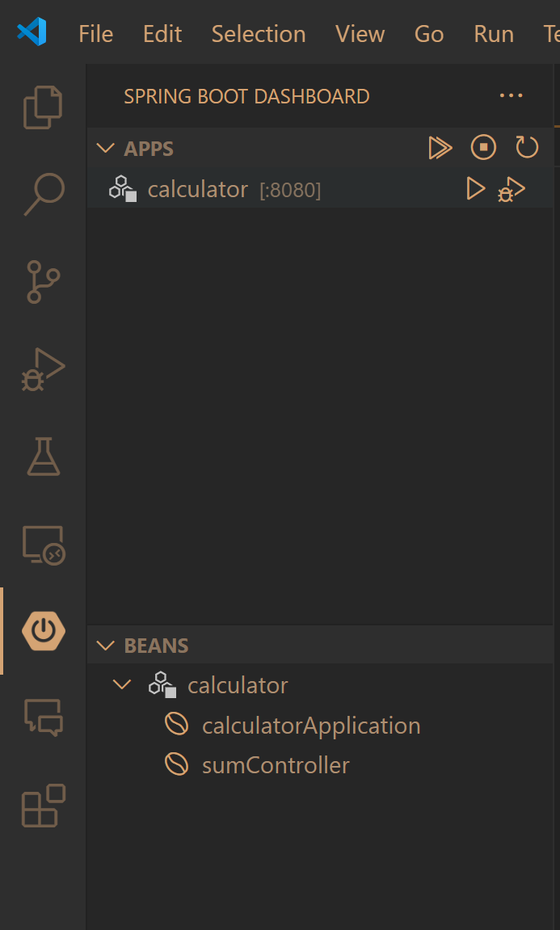Select the Spring Boot Dashboard icon

point(44,631)
